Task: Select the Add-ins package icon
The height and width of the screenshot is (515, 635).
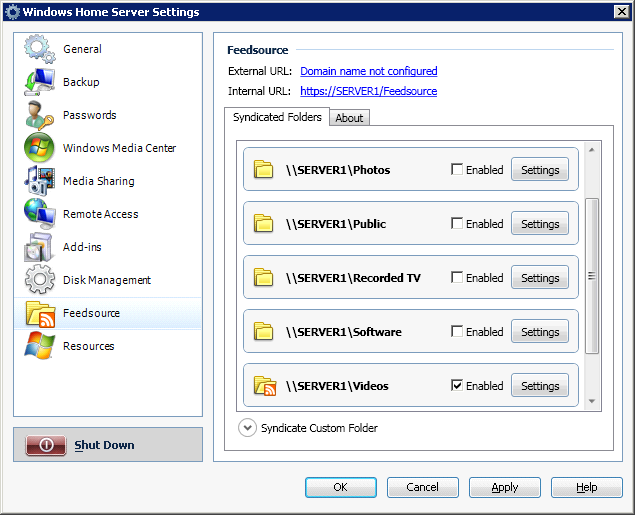Action: (x=39, y=247)
